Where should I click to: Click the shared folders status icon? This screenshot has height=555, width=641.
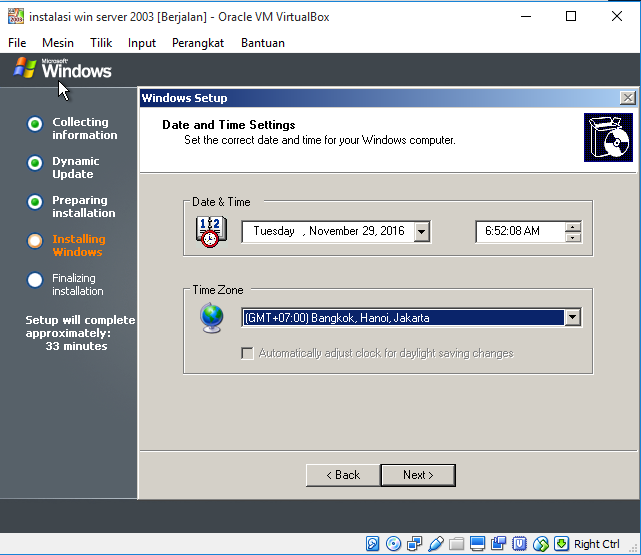[456, 544]
